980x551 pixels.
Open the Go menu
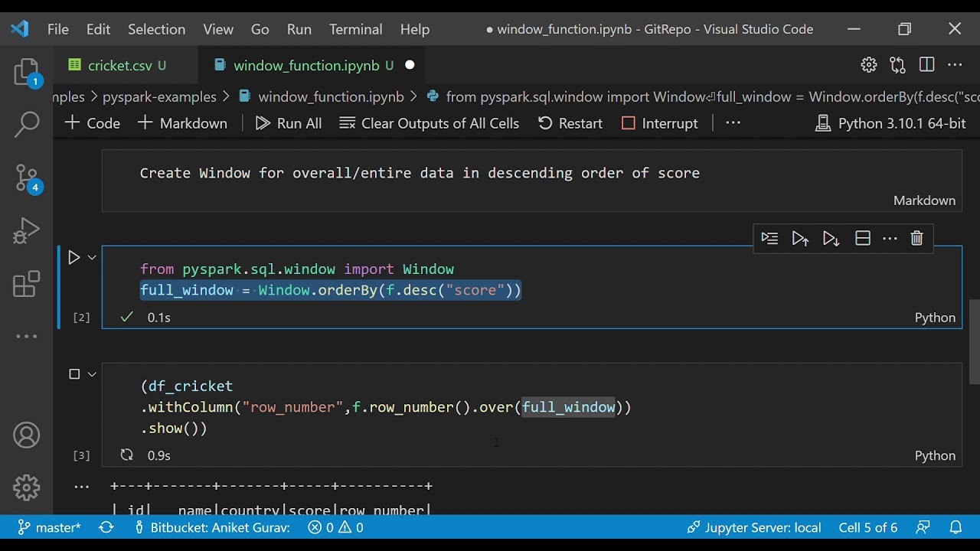(260, 29)
